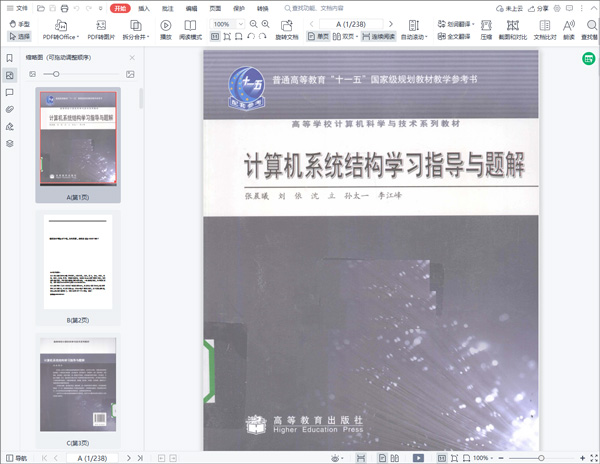Viewport: 600px width, 464px height.
Task: Open 文档比对 document compare
Action: tap(545, 30)
